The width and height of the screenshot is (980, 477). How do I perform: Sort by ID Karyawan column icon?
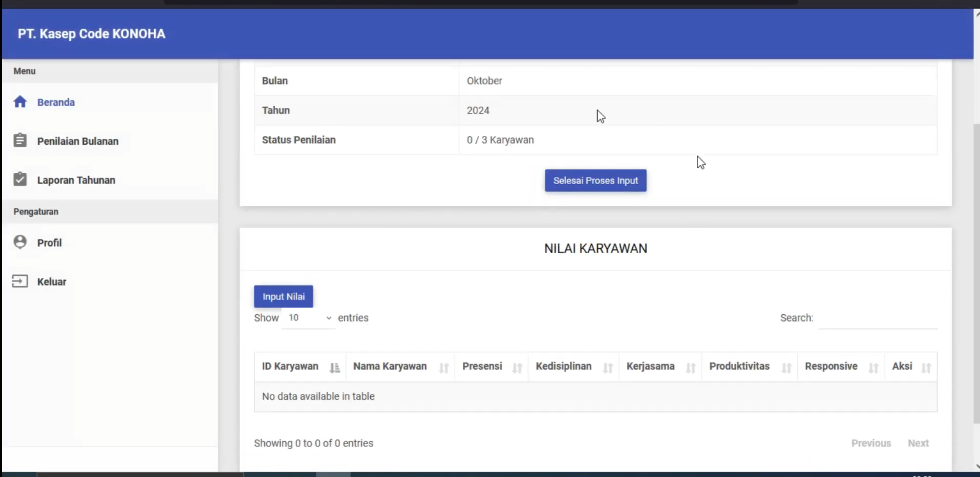click(x=335, y=368)
